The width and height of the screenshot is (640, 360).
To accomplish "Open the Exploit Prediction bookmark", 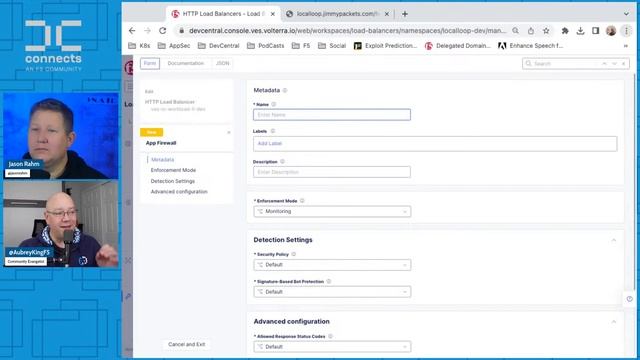I will click(x=386, y=46).
